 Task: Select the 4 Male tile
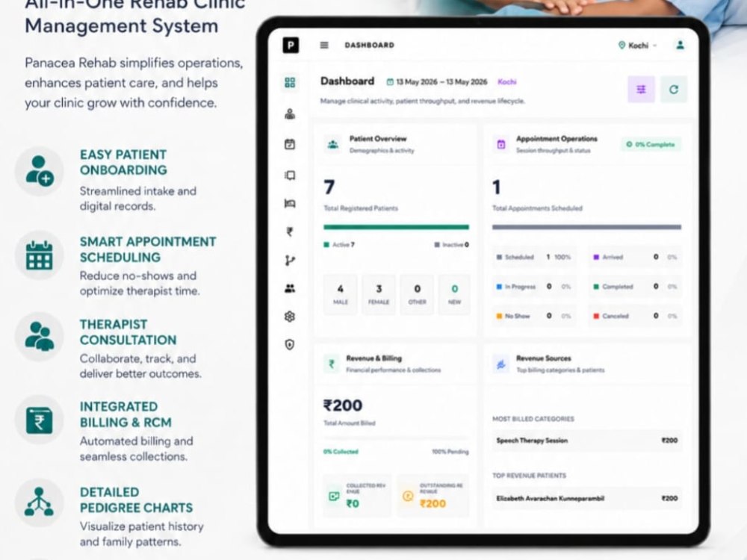(340, 294)
